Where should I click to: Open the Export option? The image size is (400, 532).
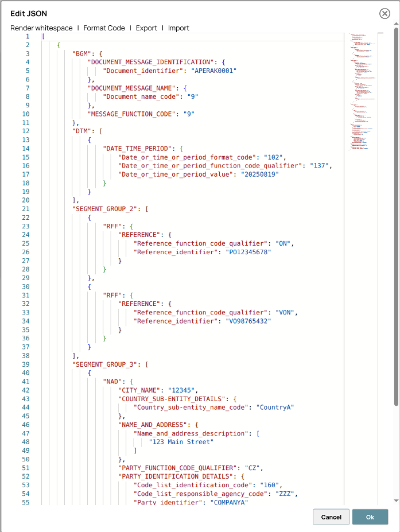146,28
